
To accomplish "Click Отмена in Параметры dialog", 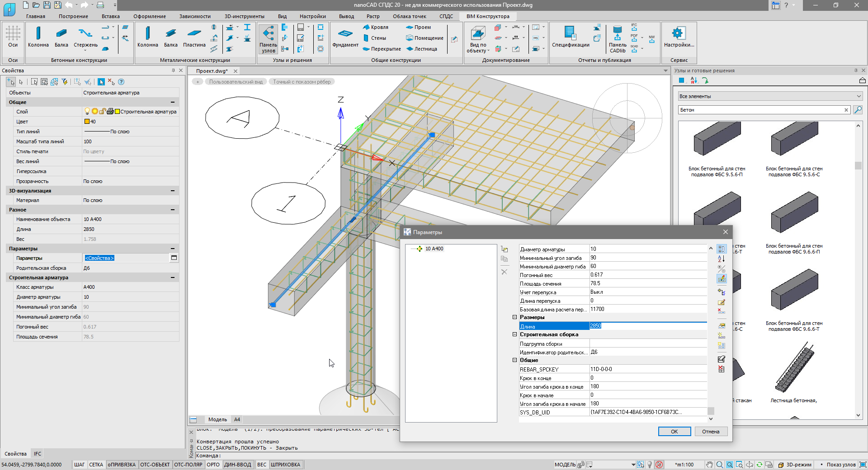I will coord(711,432).
